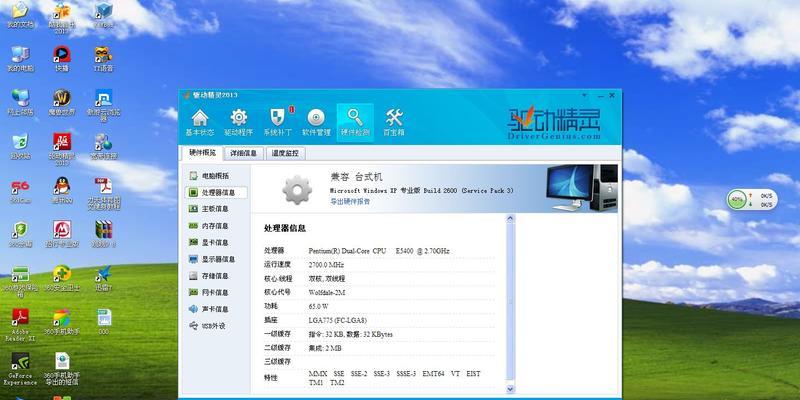Viewport: 800px width, 400px height.
Task: Open the 40% floating speed widget
Action: (752, 199)
